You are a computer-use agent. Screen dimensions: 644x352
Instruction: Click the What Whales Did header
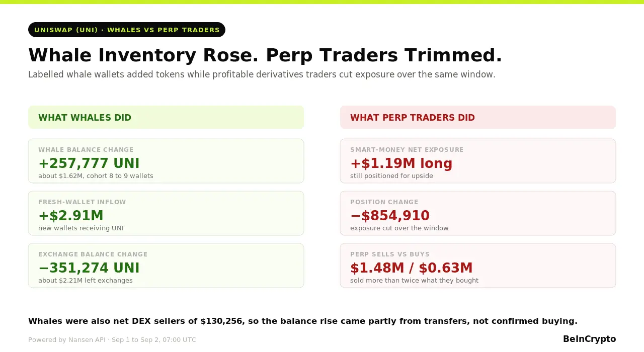click(166, 117)
